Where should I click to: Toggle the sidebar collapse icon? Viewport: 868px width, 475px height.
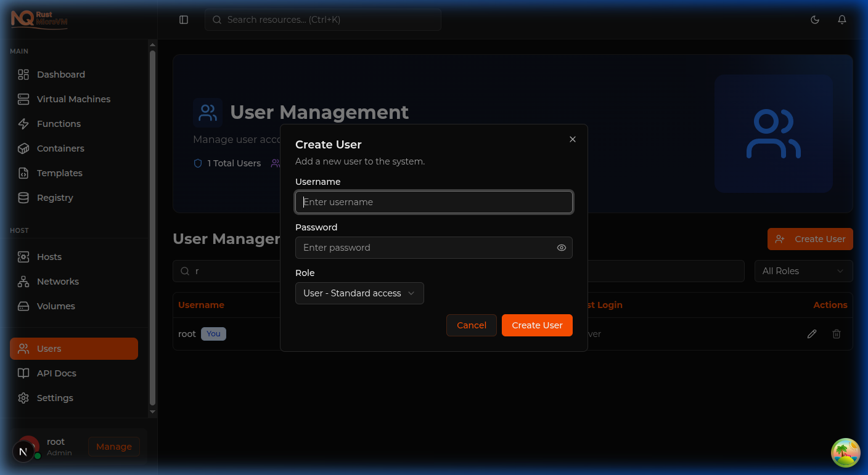183,19
